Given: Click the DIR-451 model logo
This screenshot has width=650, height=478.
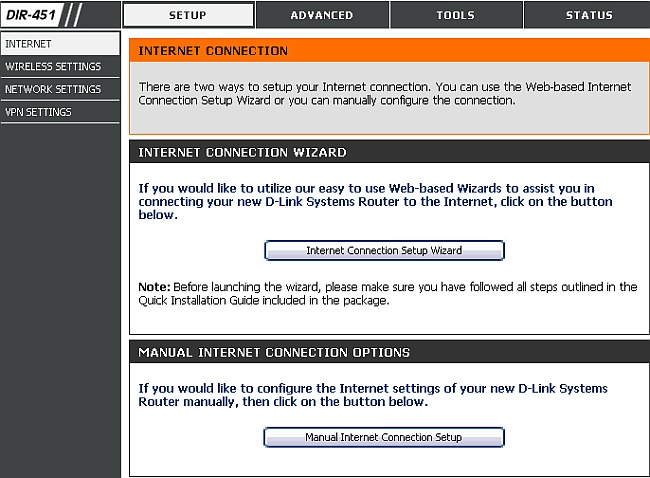Looking at the screenshot, I should click(x=32, y=15).
